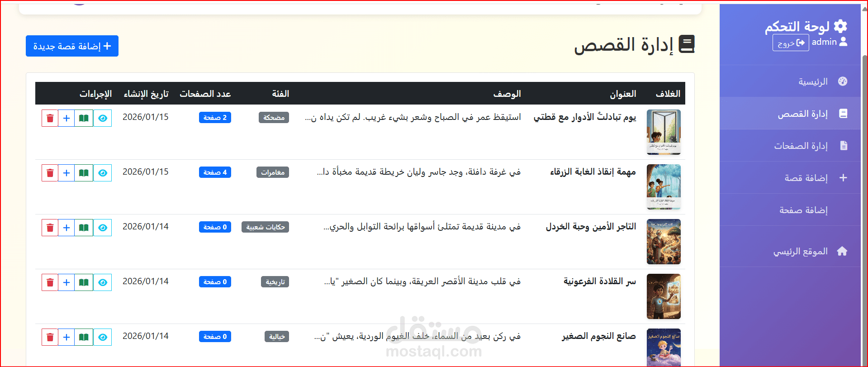Go to إدارة الصفحات in the sidebar
The height and width of the screenshot is (367, 868).
point(790,146)
